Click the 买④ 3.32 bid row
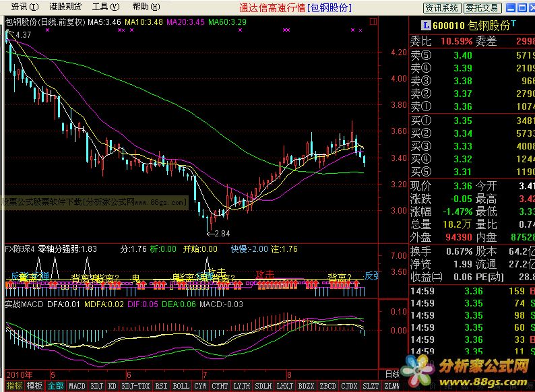Screen dimensions: 535x392 [x=472, y=159]
